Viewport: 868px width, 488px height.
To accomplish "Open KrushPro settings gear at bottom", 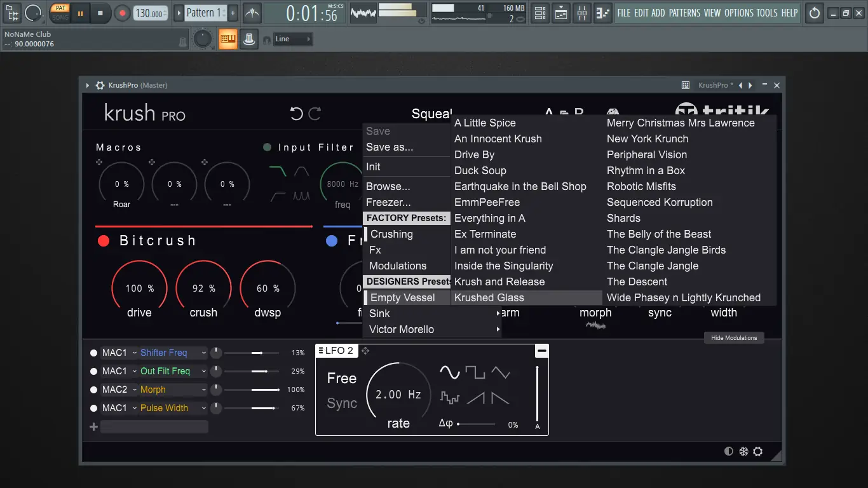I will point(757,452).
